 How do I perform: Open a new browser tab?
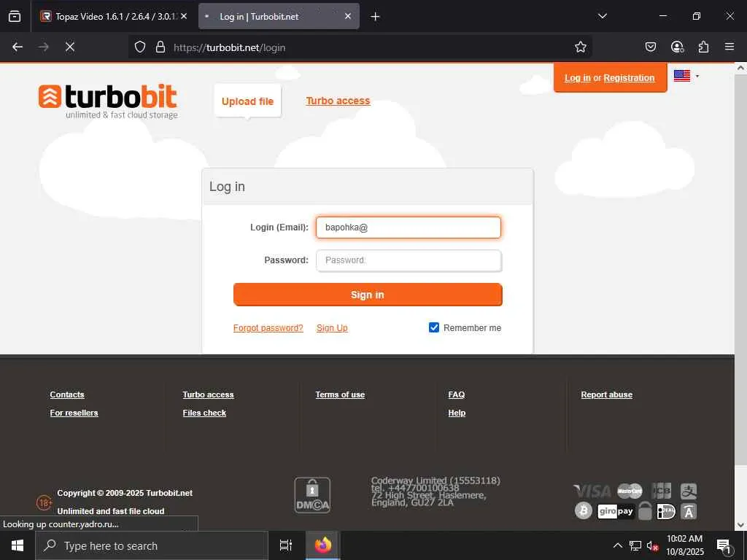(375, 17)
